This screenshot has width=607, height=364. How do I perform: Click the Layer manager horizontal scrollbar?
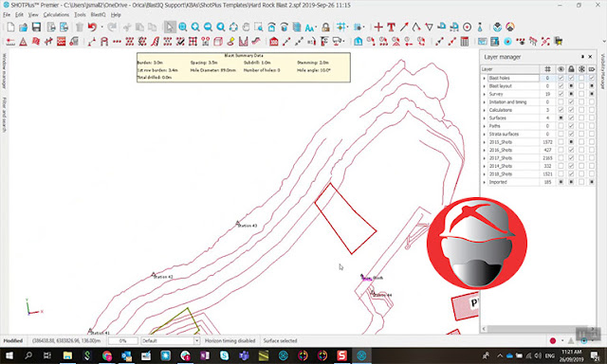[538, 329]
